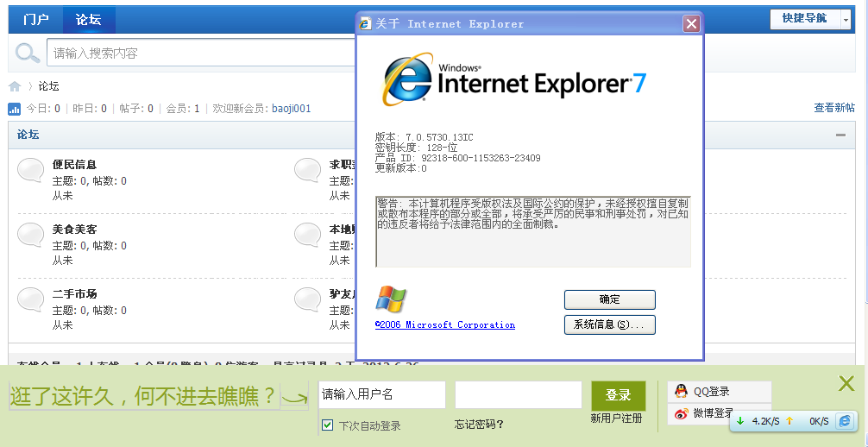Click the Internet Explorer 7 logo
868x447 pixels.
513,79
